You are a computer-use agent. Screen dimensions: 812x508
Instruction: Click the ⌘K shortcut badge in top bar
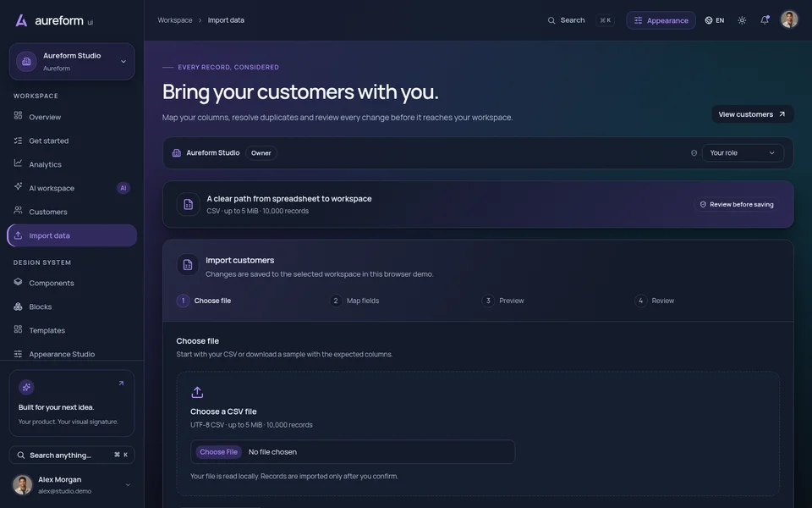[x=605, y=20]
